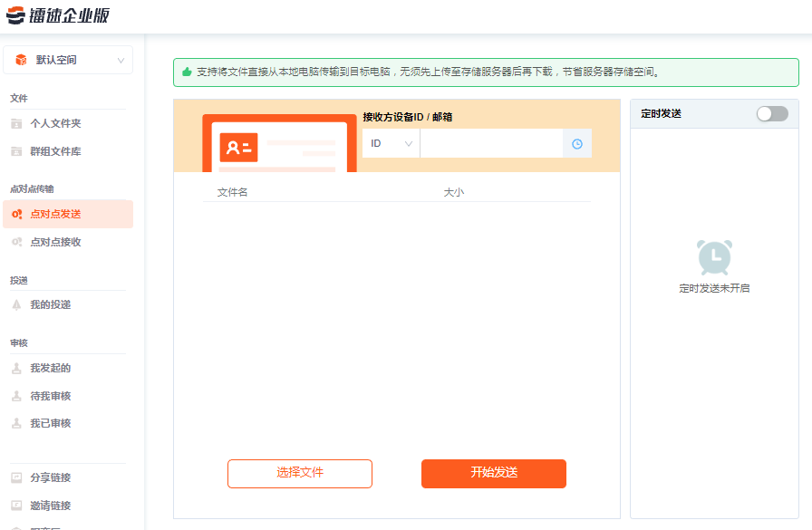The width and height of the screenshot is (812, 530).
Task: Click the 文件名 column header
Action: [x=233, y=193]
